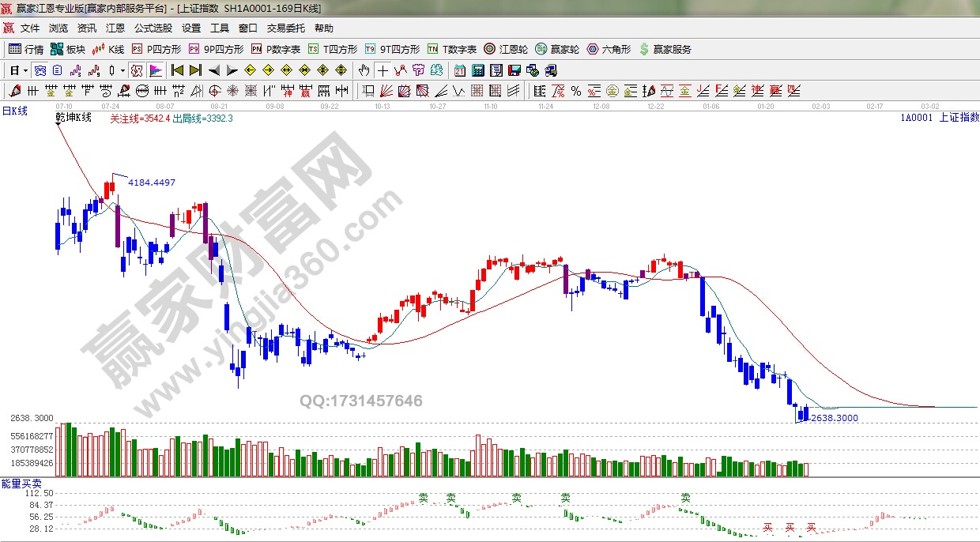Toggle the colored flag indicator button
Image resolution: width=980 pixels, height=542 pixels.
155,70
